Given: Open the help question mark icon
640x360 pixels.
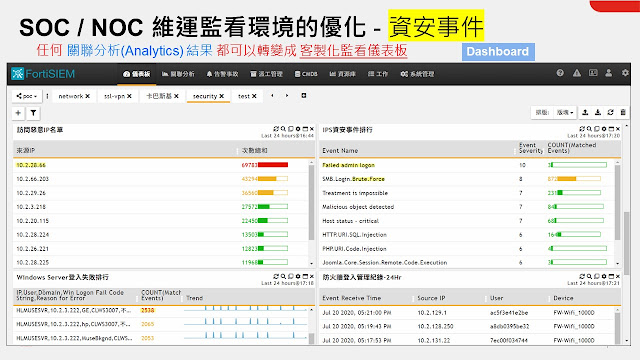Looking at the screenshot, I should point(560,73).
